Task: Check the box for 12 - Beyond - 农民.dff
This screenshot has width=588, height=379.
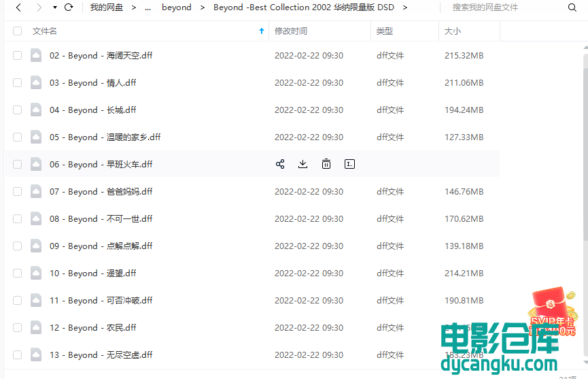Action: click(x=17, y=327)
